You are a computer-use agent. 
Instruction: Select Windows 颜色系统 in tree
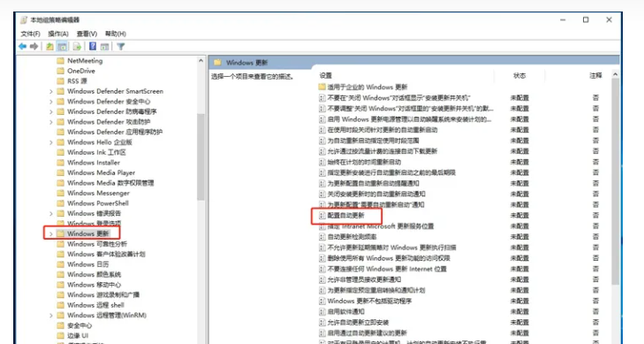[94, 274]
